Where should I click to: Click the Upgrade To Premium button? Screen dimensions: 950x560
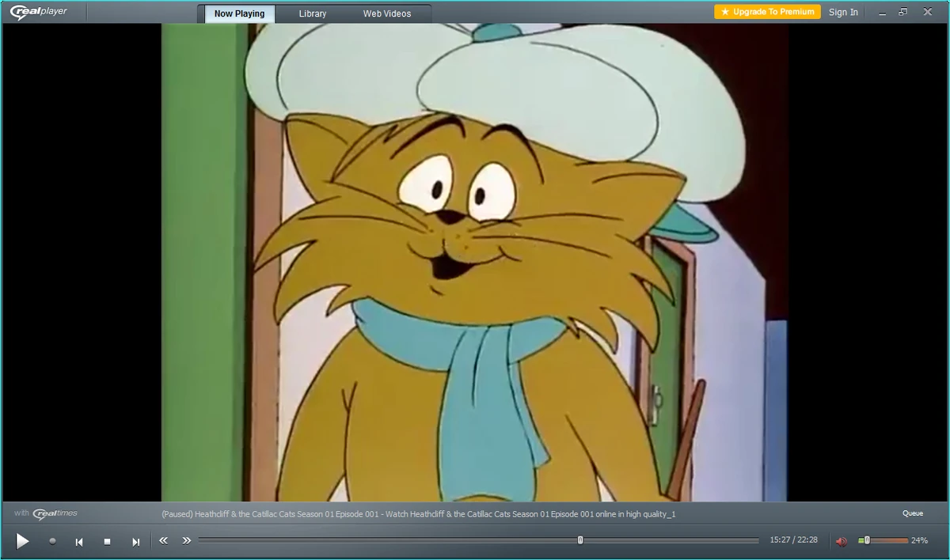click(766, 12)
